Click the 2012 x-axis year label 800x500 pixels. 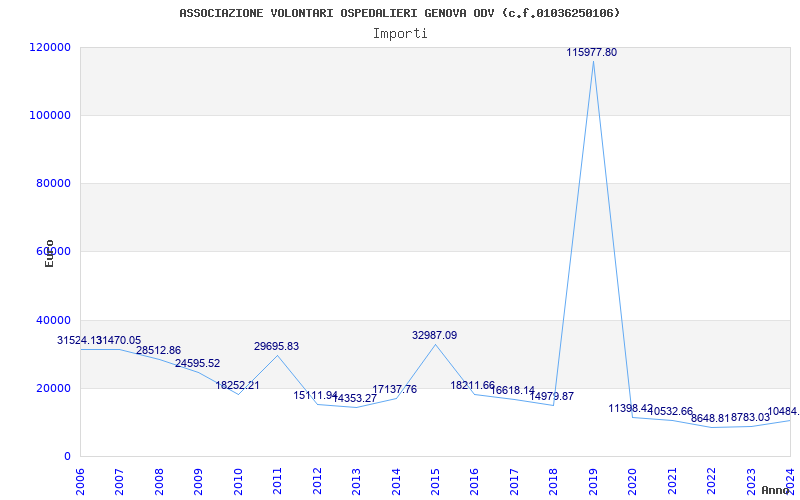coord(317,482)
